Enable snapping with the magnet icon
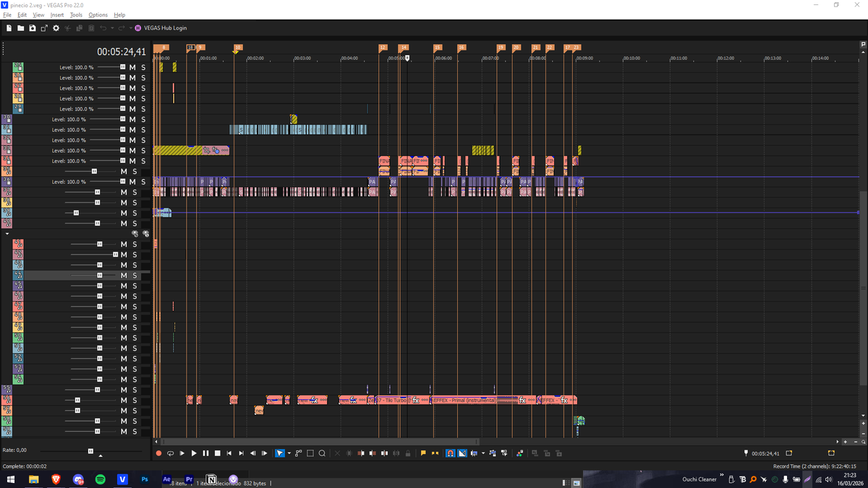 click(450, 453)
